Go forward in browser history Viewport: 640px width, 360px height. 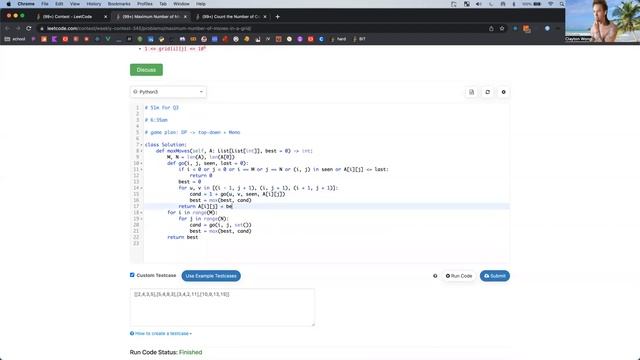pos(18,29)
